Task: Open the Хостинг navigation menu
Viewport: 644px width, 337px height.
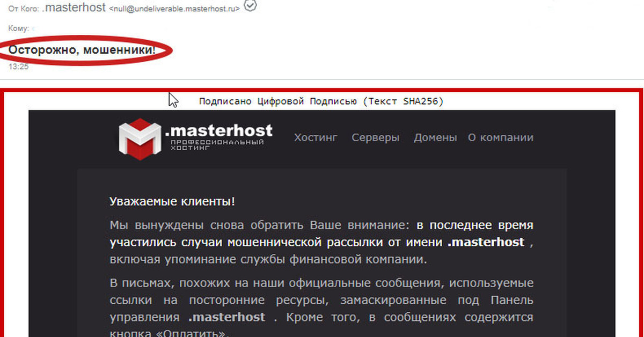Action: click(316, 137)
